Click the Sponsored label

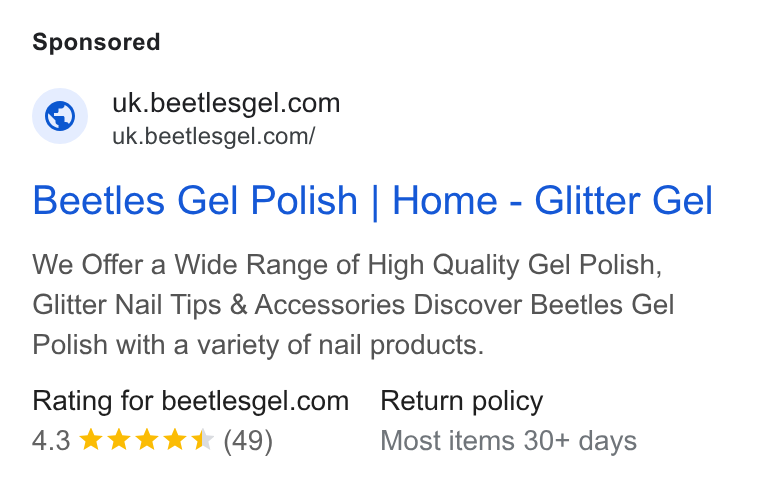(96, 42)
